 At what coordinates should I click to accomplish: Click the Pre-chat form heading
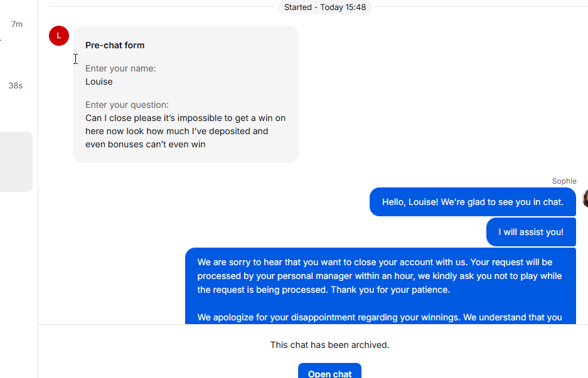[115, 45]
